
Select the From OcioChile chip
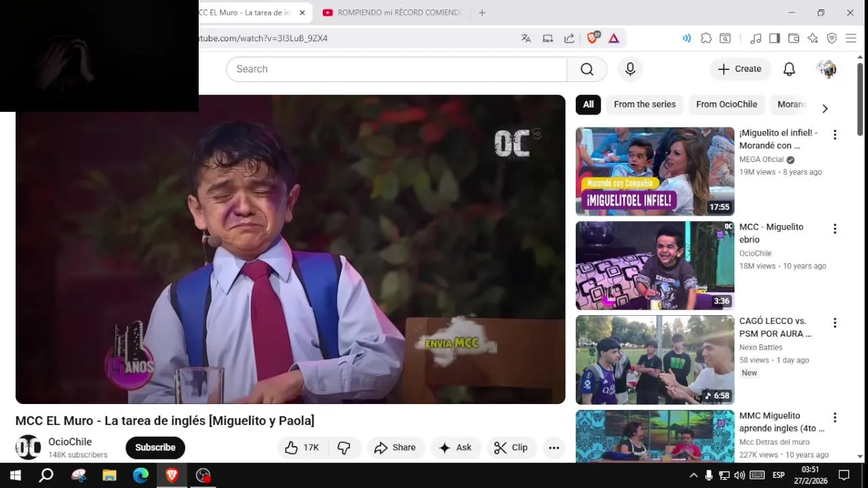click(726, 104)
